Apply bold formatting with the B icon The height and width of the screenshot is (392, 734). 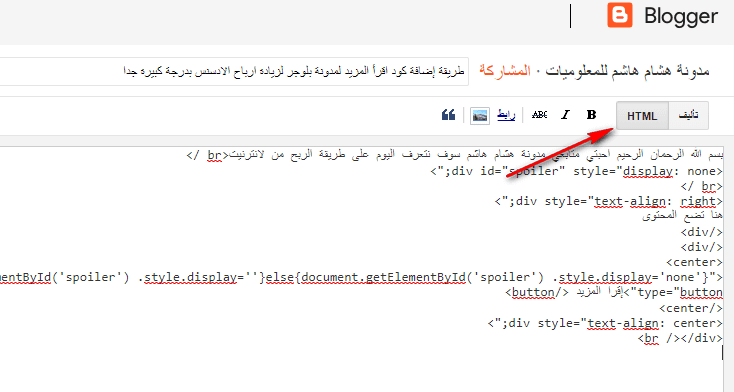coord(591,115)
